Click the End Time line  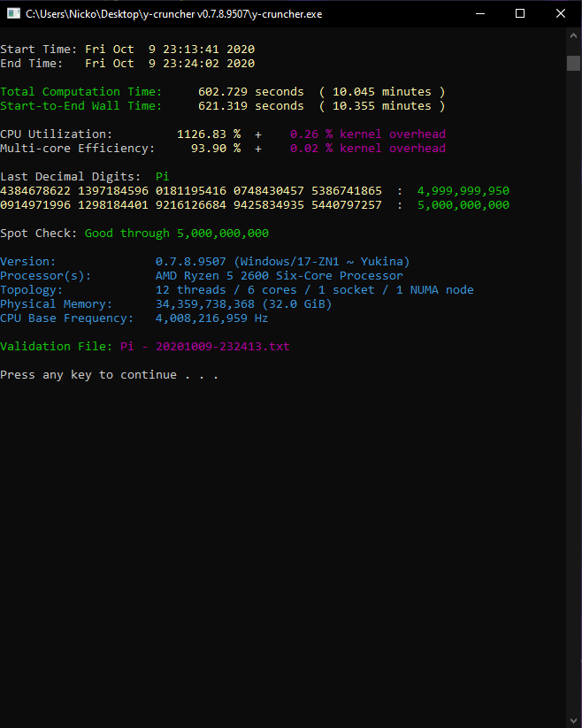[127, 63]
